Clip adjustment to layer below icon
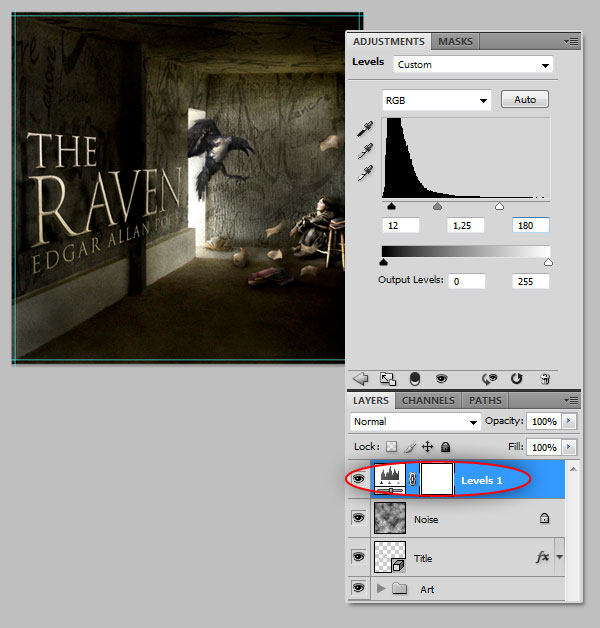This screenshot has height=628, width=600. pos(415,379)
